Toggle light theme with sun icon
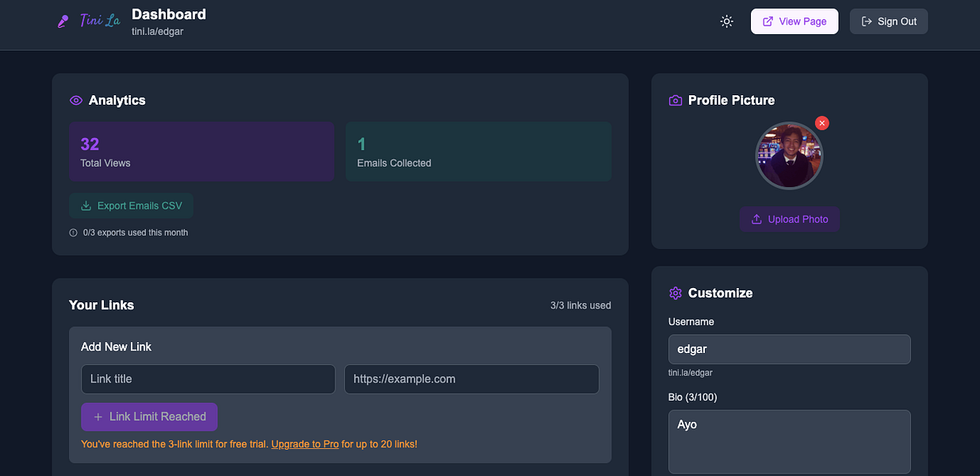980x476 pixels. 726,21
